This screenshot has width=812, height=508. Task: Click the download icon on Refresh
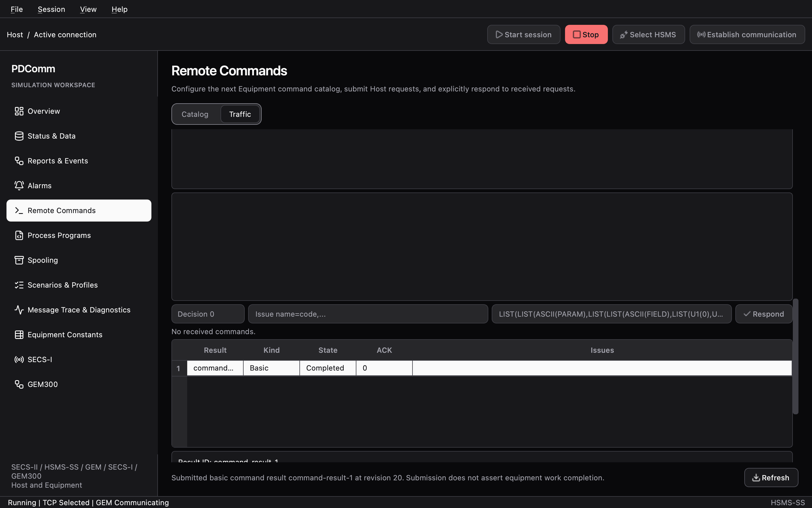click(x=756, y=478)
